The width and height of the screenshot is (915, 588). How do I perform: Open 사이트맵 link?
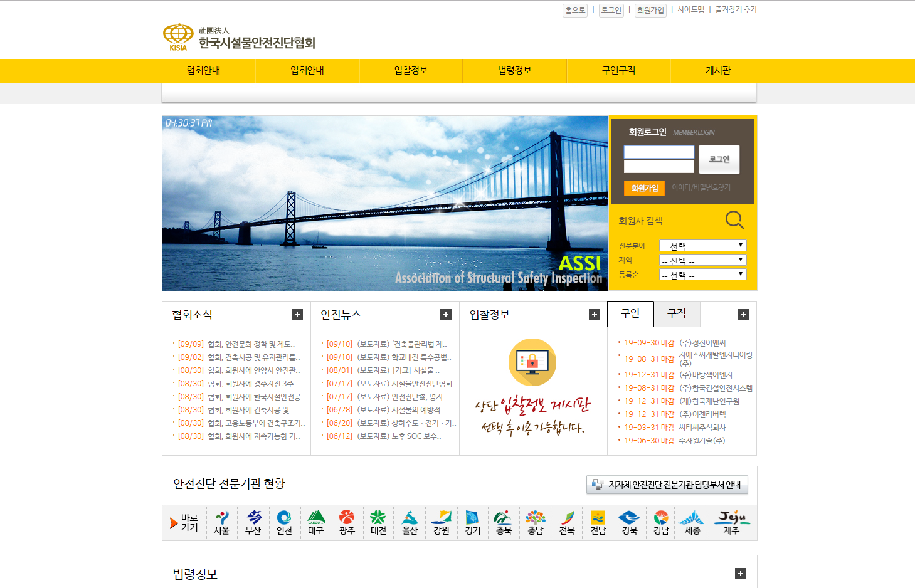[x=690, y=10]
